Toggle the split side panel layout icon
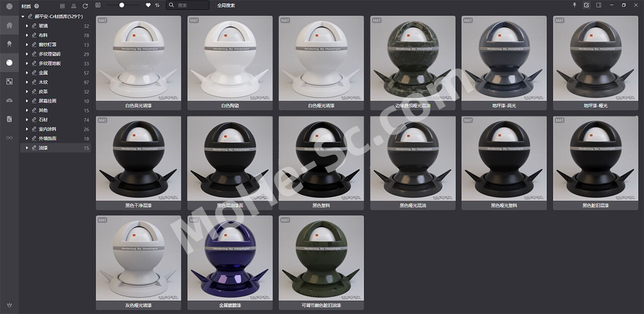Image resolution: width=644 pixels, height=314 pixels. [599, 5]
